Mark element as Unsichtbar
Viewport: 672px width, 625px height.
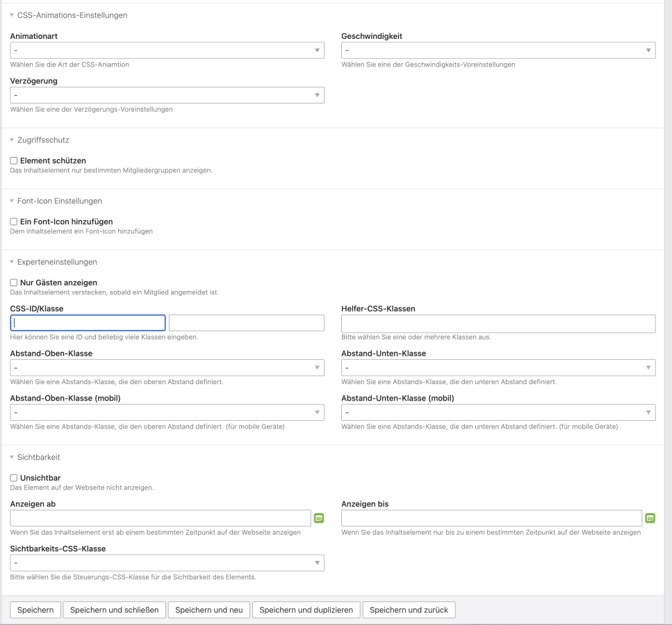[14, 478]
